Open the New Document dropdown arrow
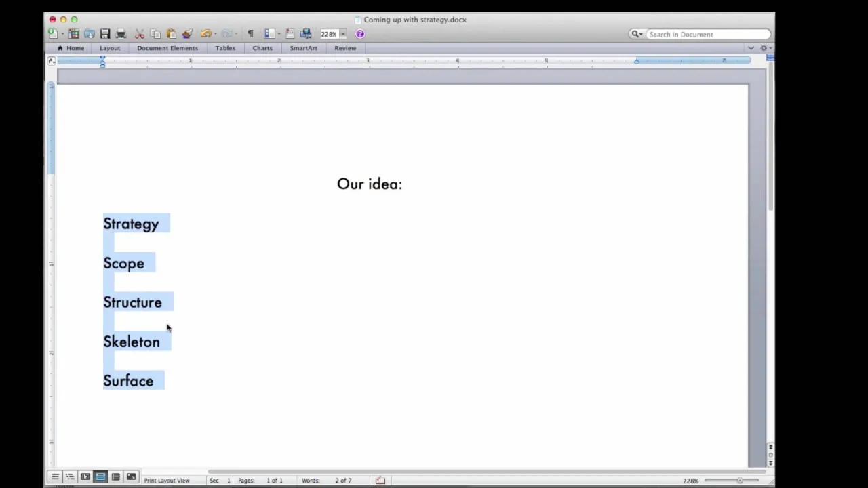868x488 pixels. pyautogui.click(x=62, y=34)
